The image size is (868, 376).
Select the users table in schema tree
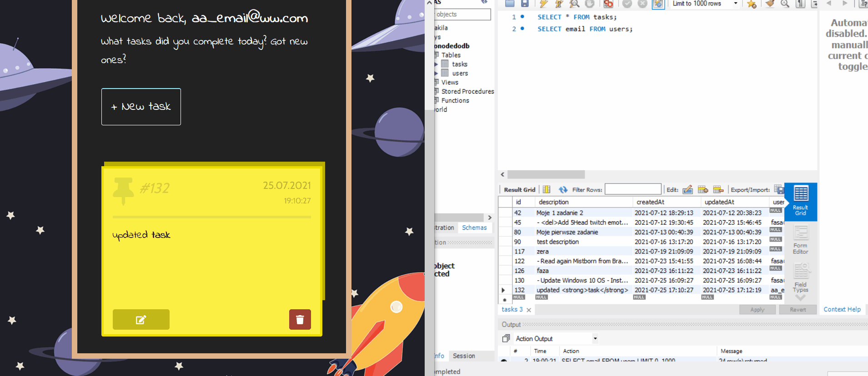point(460,73)
